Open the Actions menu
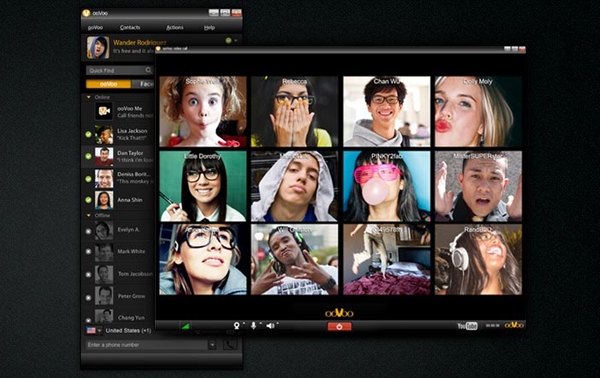 tap(174, 28)
